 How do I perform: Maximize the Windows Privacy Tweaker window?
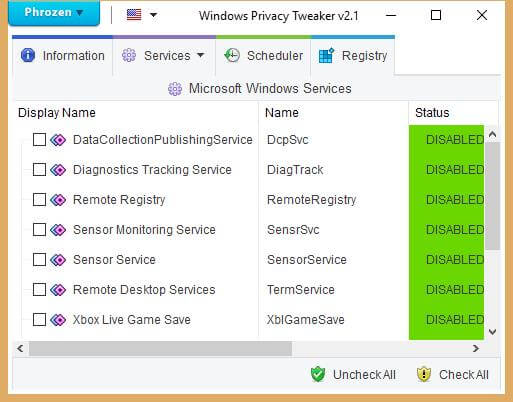tap(436, 15)
